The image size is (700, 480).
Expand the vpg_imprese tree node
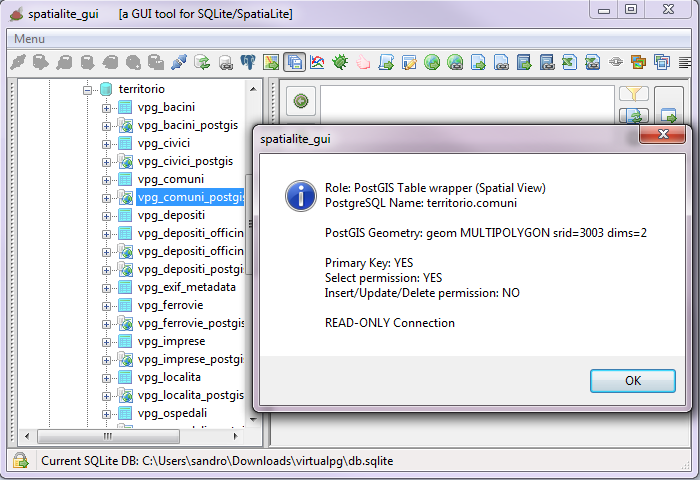pyautogui.click(x=106, y=342)
